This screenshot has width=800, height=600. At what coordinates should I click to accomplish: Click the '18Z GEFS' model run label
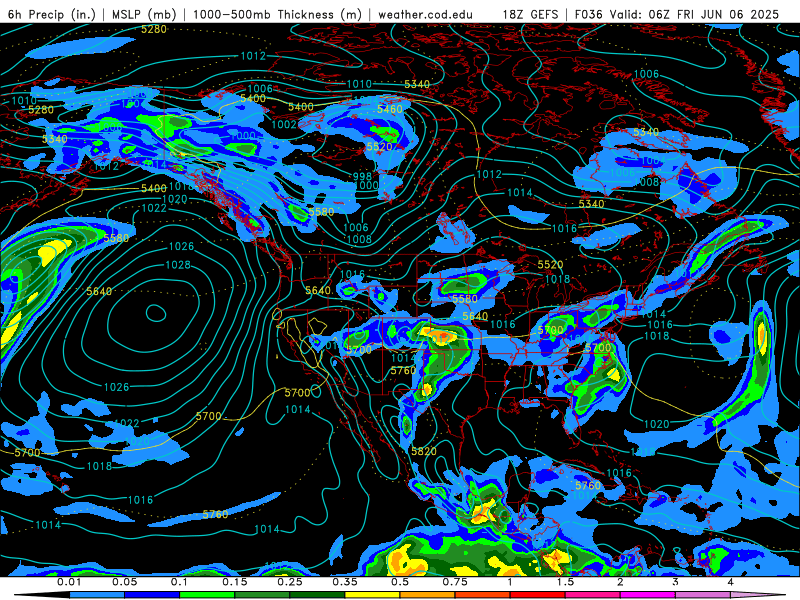(x=531, y=14)
